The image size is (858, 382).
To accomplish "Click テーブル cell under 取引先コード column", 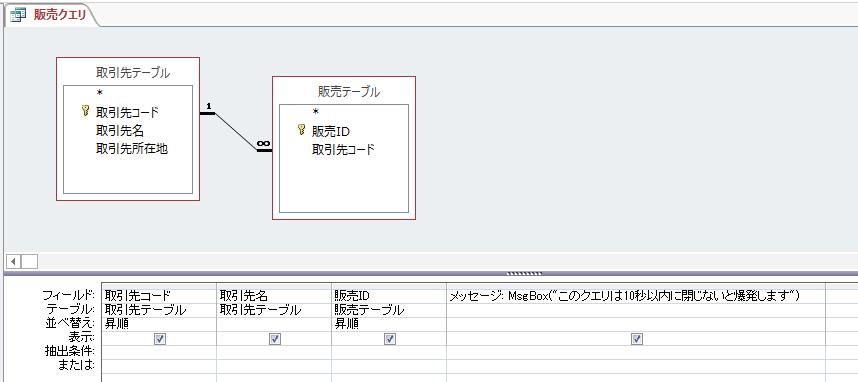I will coord(159,310).
